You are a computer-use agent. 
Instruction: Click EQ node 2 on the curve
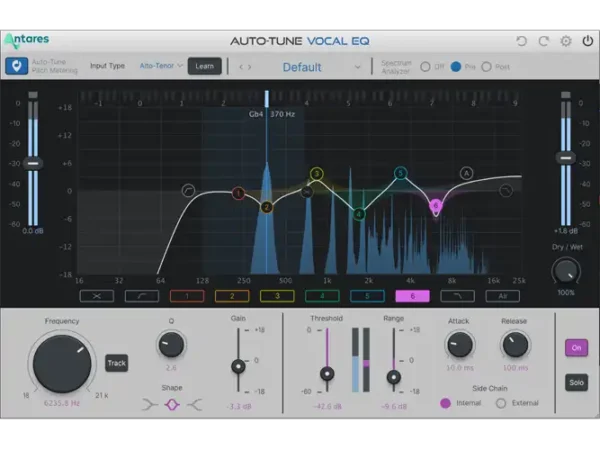tap(267, 207)
